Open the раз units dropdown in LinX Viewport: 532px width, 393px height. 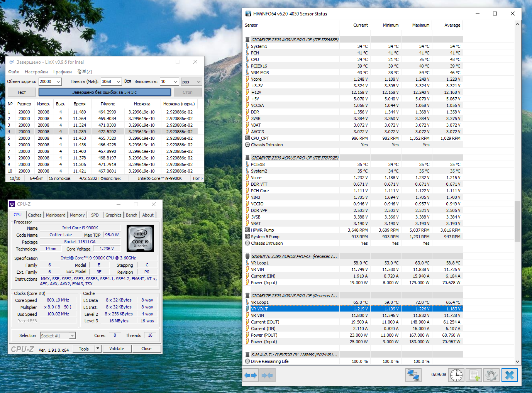point(199,81)
